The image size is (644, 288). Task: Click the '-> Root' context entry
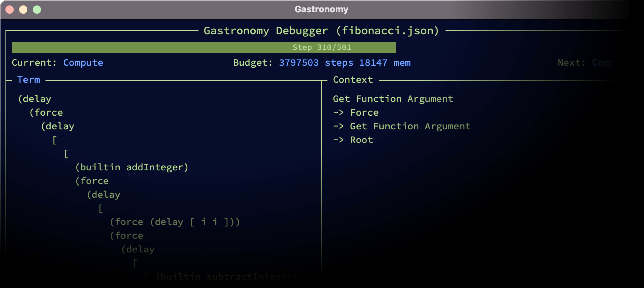pos(353,140)
